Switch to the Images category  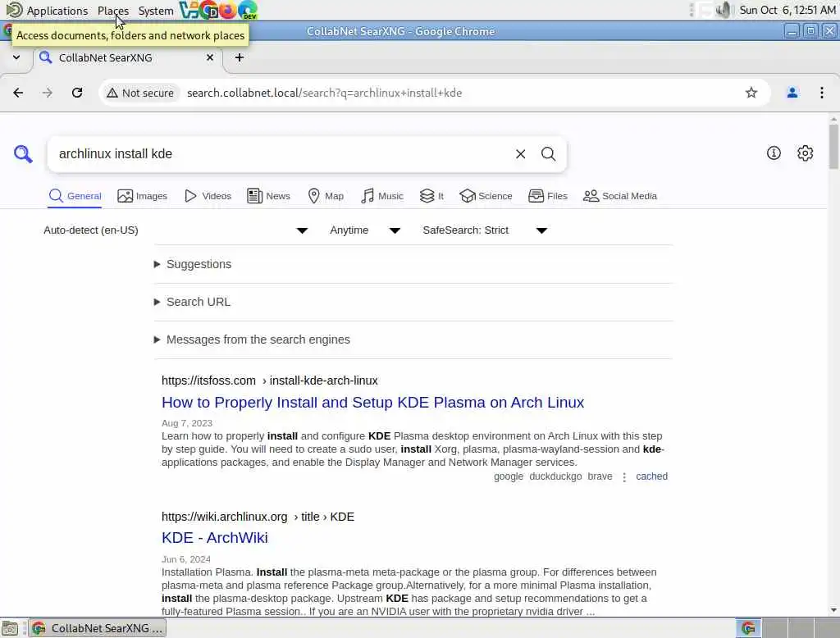pos(143,196)
